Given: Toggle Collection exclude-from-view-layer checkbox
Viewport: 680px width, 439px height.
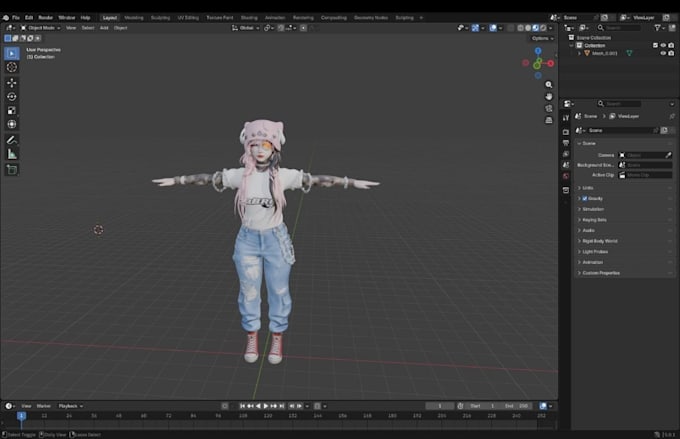Looking at the screenshot, I should (x=655, y=45).
